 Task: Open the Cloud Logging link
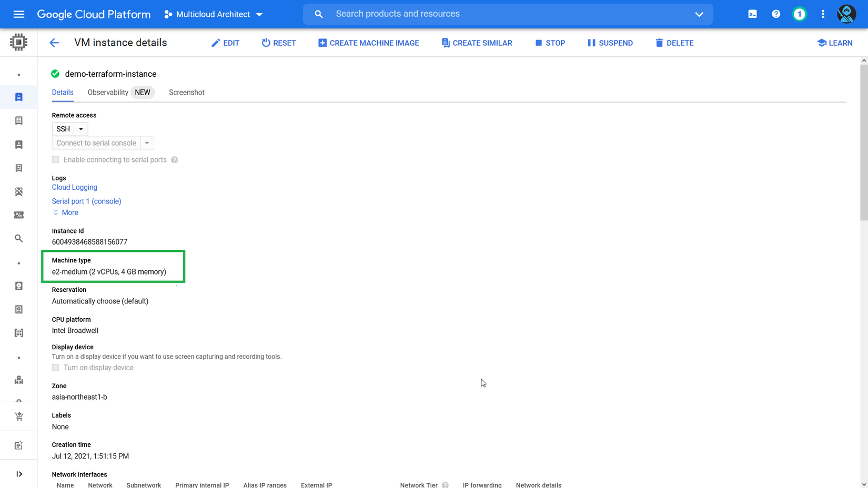pos(75,187)
